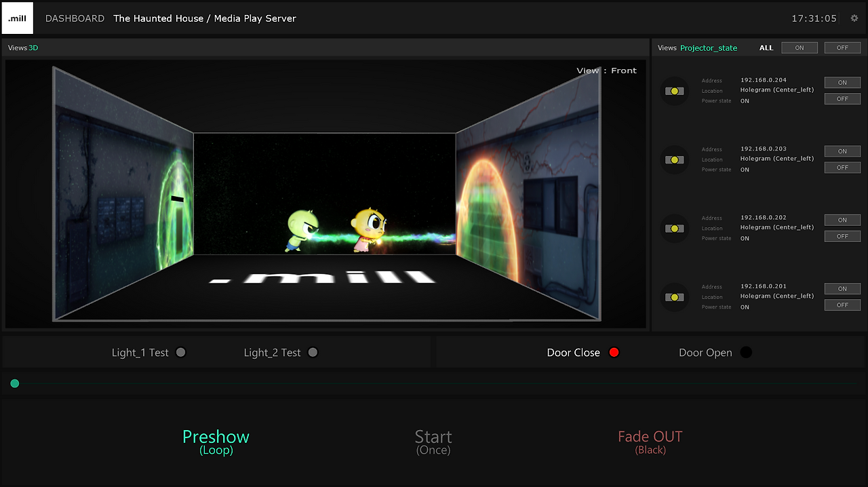Switch OFF projector 192.168.0.202
Viewport: 868px width, 487px height.
point(842,236)
